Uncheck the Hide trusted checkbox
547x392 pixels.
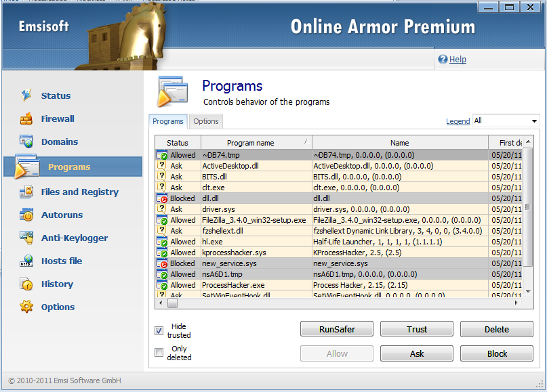click(159, 330)
